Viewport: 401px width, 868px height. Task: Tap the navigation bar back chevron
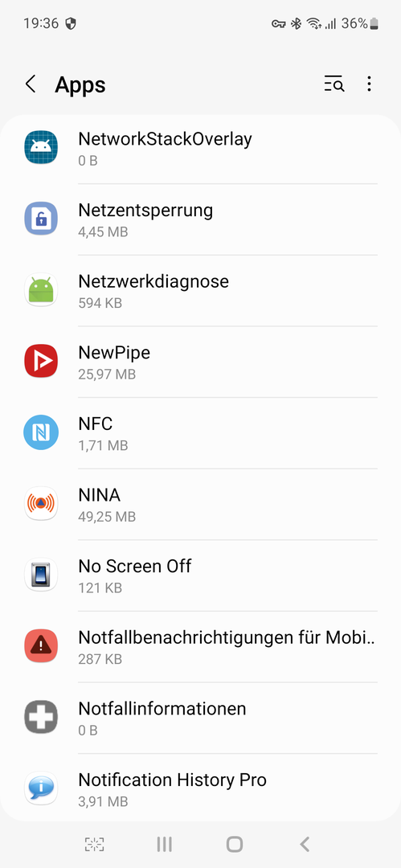[305, 844]
